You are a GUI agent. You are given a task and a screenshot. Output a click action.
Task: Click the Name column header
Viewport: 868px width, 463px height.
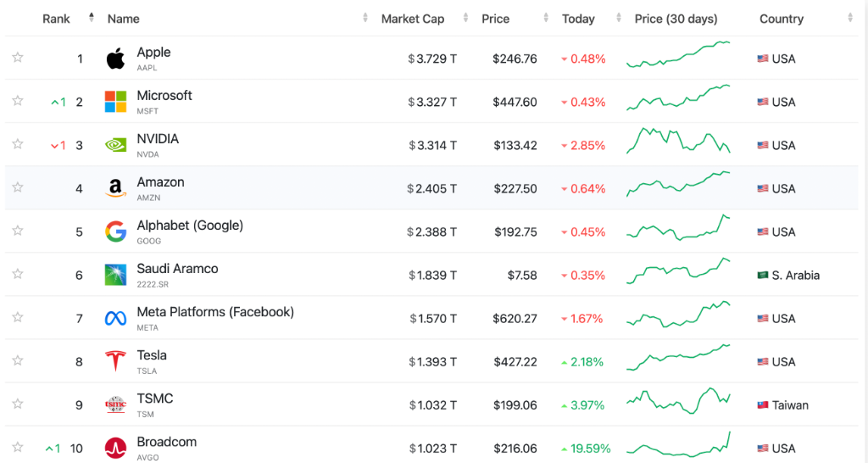pos(124,19)
